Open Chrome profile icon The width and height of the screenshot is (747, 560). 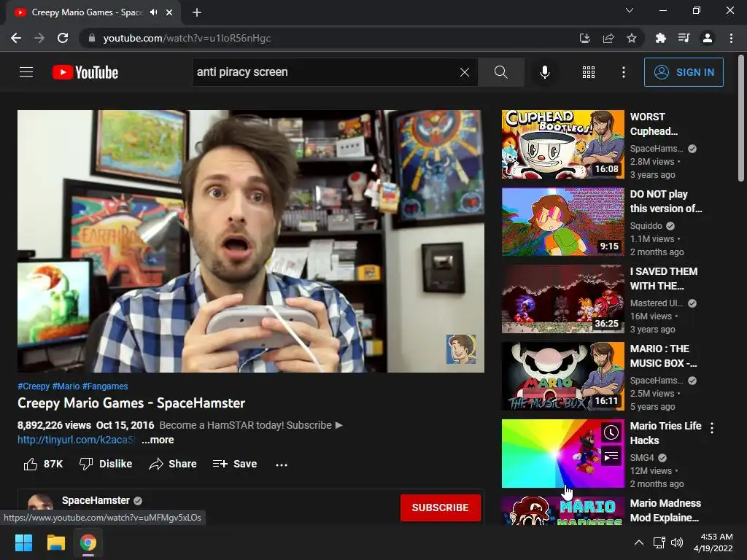point(708,38)
